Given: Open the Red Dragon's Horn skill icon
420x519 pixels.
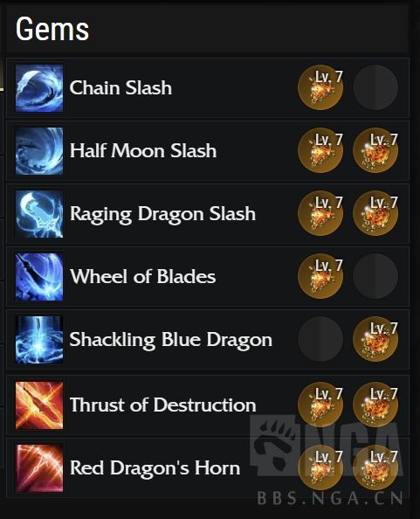Looking at the screenshot, I should [x=39, y=468].
